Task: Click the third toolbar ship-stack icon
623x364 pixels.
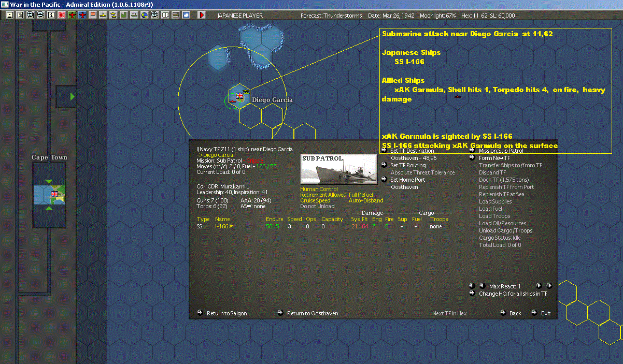Action: click(31, 16)
